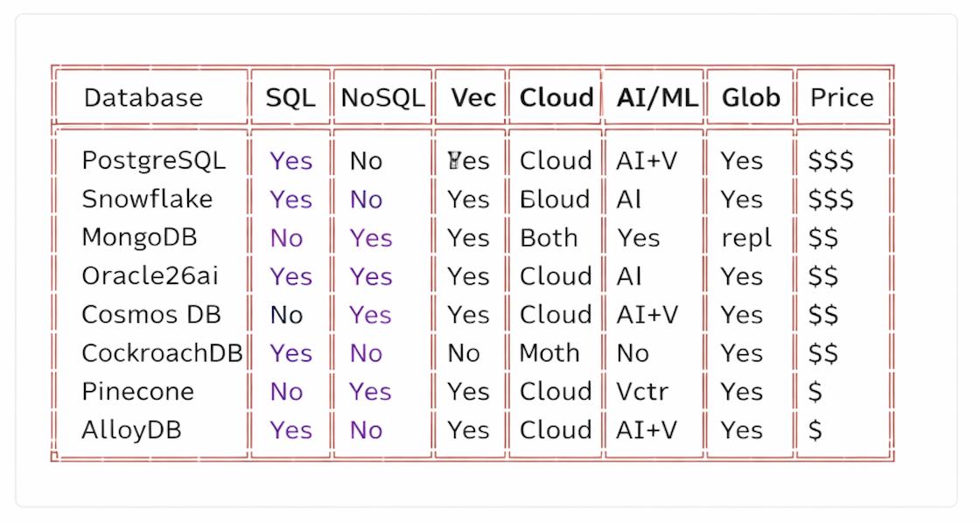Select the AlloyDB database entry
Screen dimensions: 980x523
coord(131,430)
